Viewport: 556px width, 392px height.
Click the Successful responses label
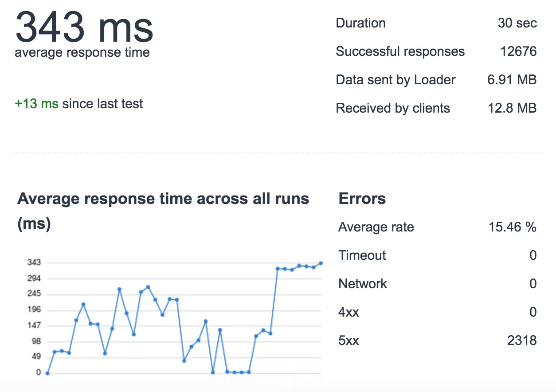(400, 51)
